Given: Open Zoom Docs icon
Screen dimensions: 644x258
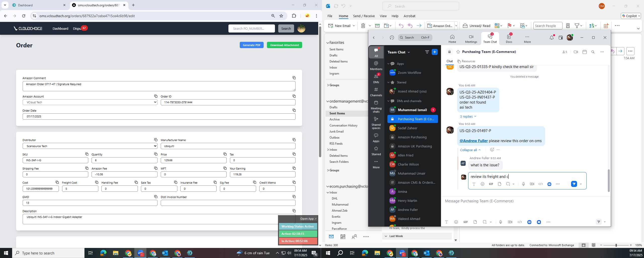Looking at the screenshot, I should [509, 39].
